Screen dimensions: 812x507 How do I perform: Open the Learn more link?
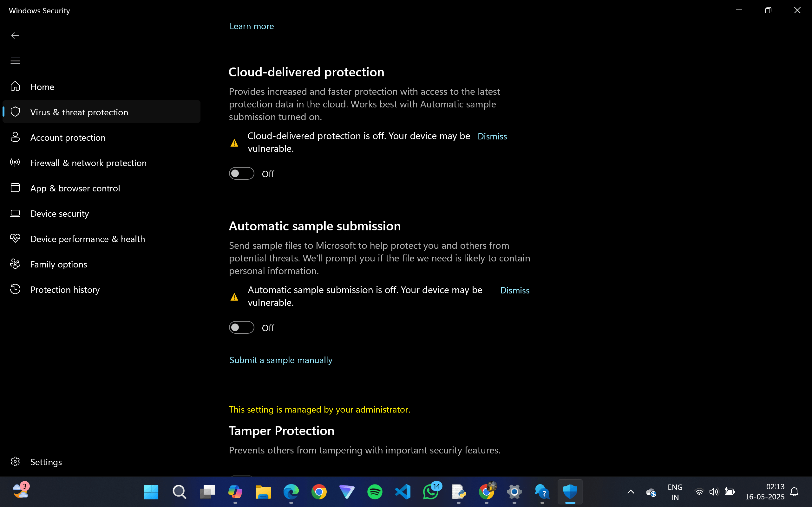click(251, 26)
